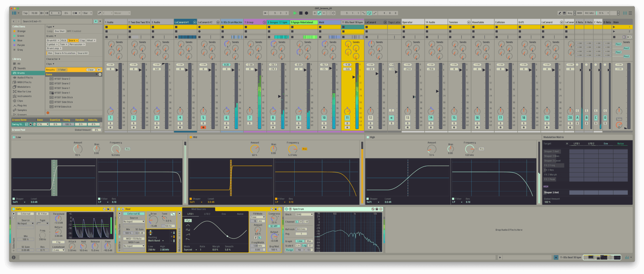This screenshot has width=644, height=274.
Task: Click the Hot-Swap icon on Spectrum device
Action: [x=373, y=209]
